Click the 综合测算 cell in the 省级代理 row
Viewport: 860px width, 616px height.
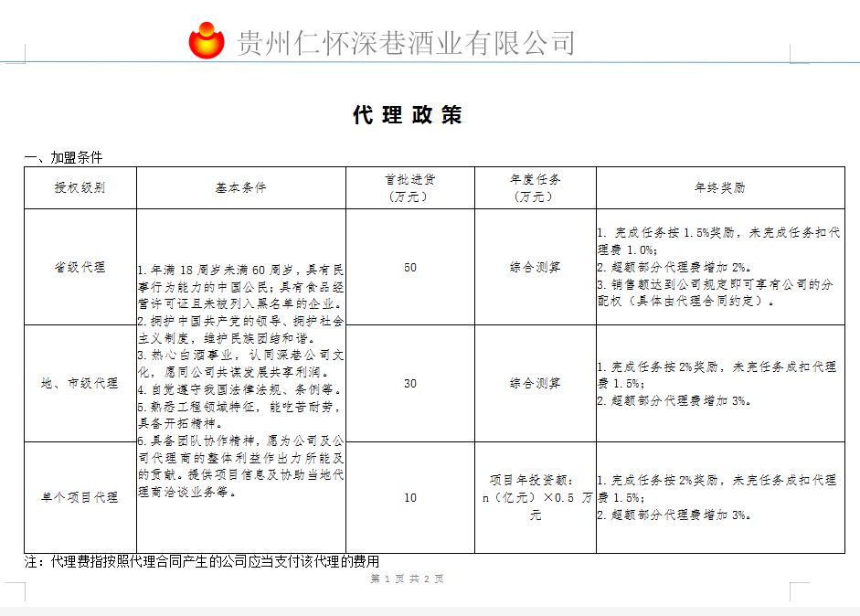pos(535,268)
